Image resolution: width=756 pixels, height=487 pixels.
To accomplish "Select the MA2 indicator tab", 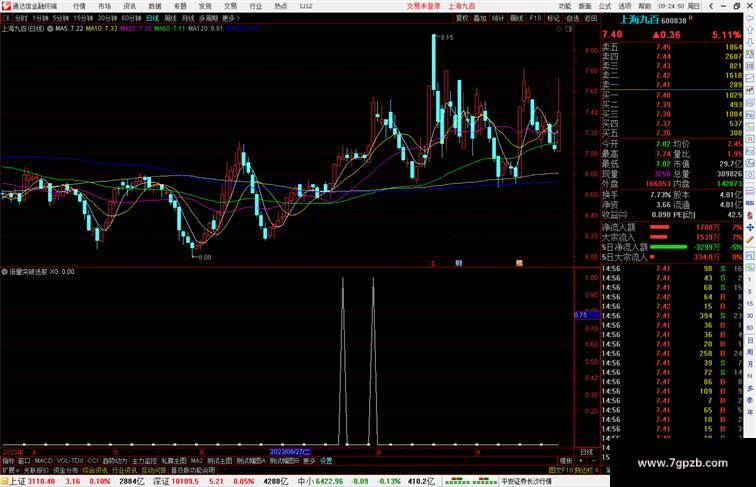I will [x=196, y=461].
